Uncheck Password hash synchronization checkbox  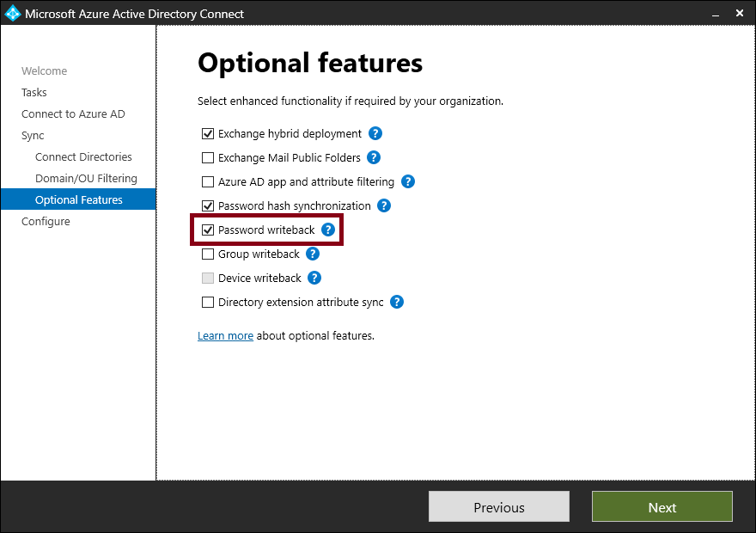click(x=208, y=206)
